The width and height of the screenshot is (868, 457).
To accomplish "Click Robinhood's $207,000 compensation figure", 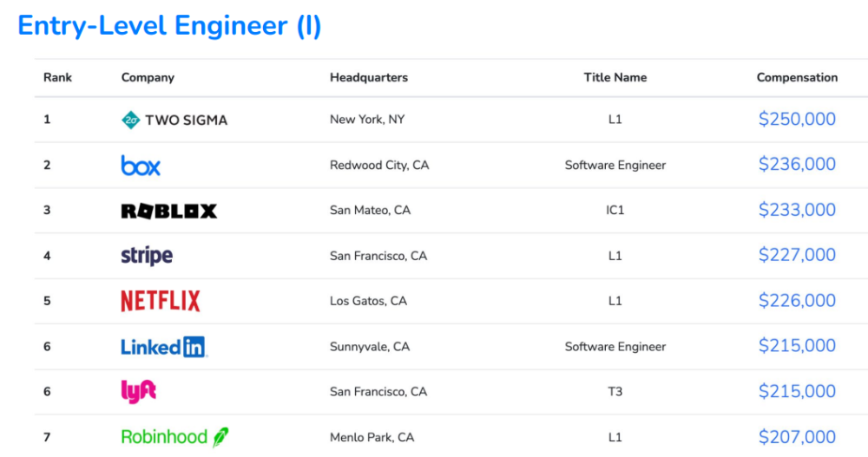I will click(797, 437).
